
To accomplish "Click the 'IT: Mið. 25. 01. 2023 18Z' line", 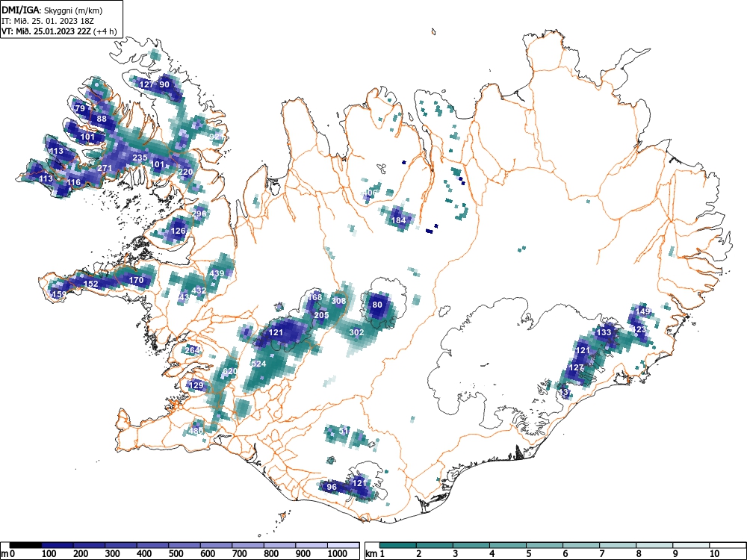I will (x=48, y=21).
